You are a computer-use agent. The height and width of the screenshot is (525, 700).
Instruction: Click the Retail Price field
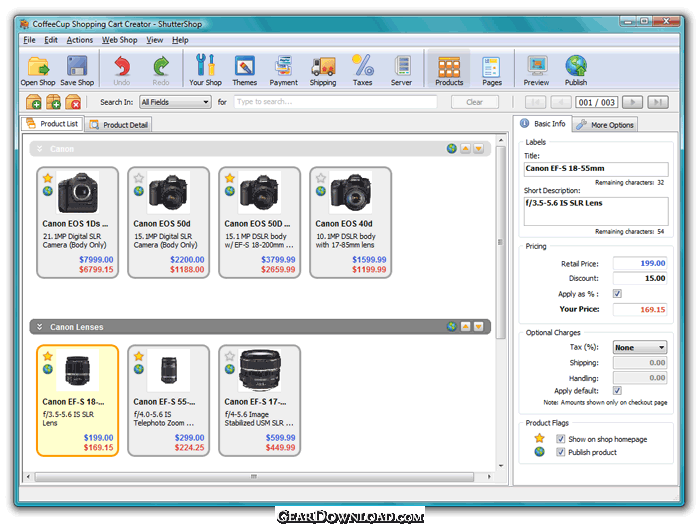(x=640, y=263)
